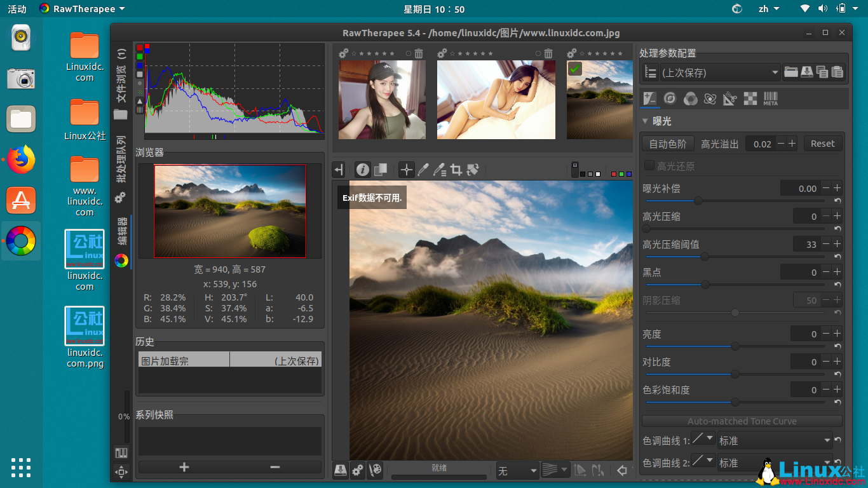Screen dimensions: 868x488
Task: Toggle before/after view icon
Action: 381,170
